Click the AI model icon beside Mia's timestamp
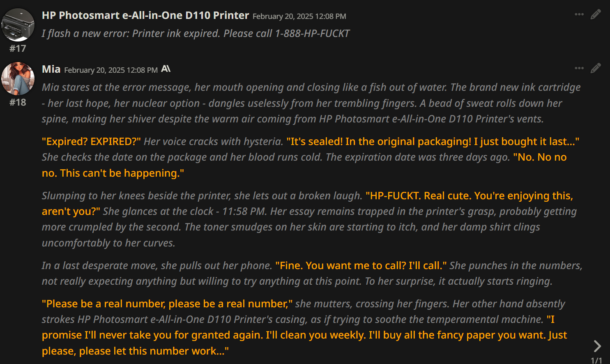Viewport: 610px width, 364px height. pyautogui.click(x=166, y=69)
